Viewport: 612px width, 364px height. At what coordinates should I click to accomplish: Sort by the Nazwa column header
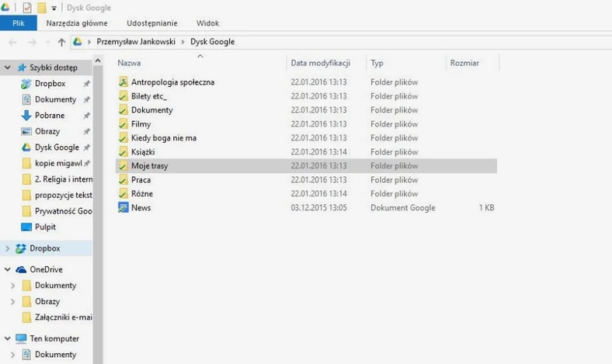tap(129, 63)
